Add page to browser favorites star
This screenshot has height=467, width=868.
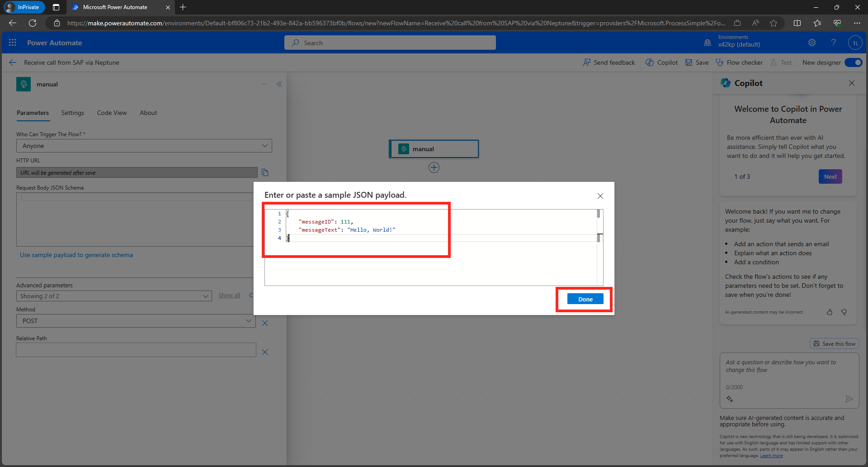(774, 23)
